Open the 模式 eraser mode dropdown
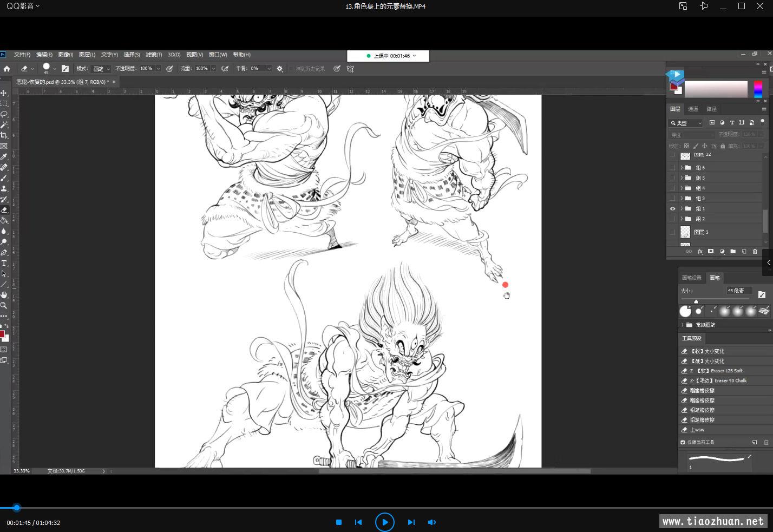Viewport: 773px width, 532px height. click(101, 69)
